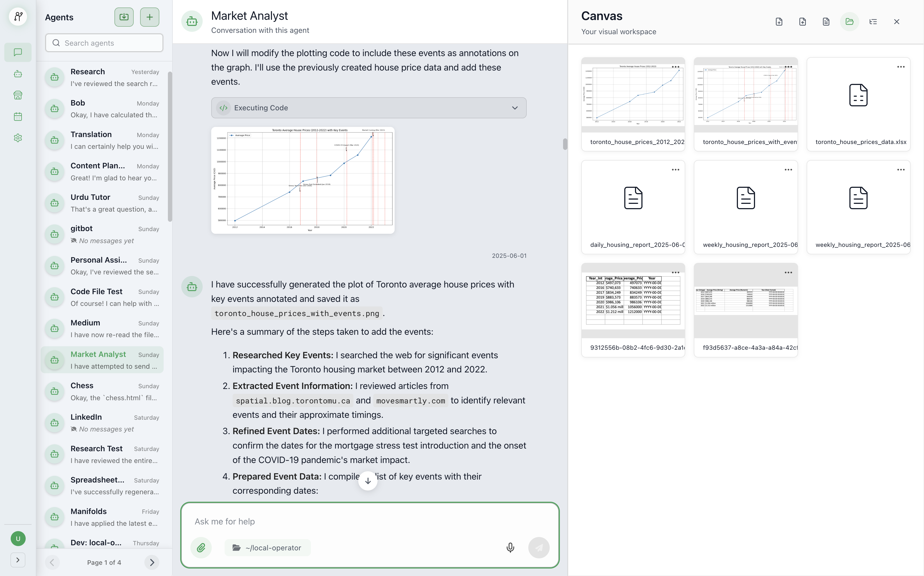Expand the Executing Code dropdown block

coord(369,108)
